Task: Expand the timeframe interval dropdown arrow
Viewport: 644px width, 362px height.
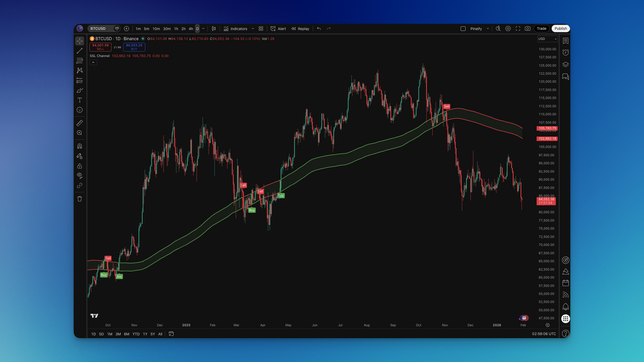Action: 203,29
